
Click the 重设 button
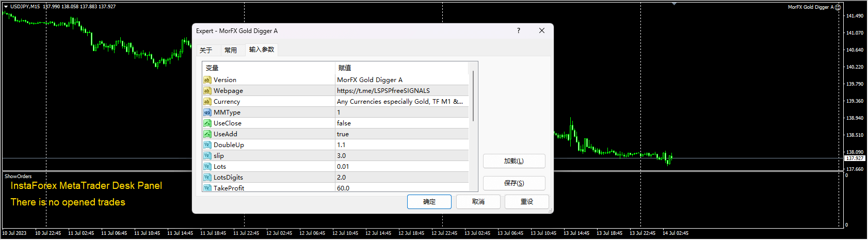pyautogui.click(x=527, y=202)
